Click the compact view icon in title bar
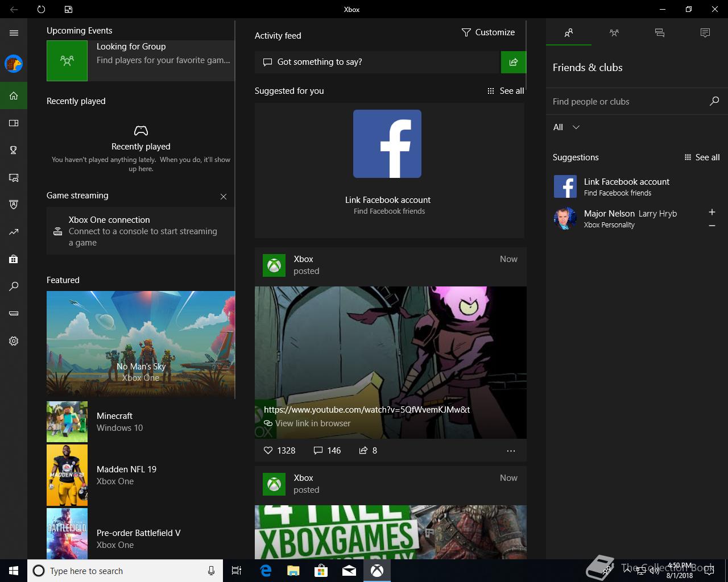Image resolution: width=728 pixels, height=582 pixels. click(x=68, y=9)
